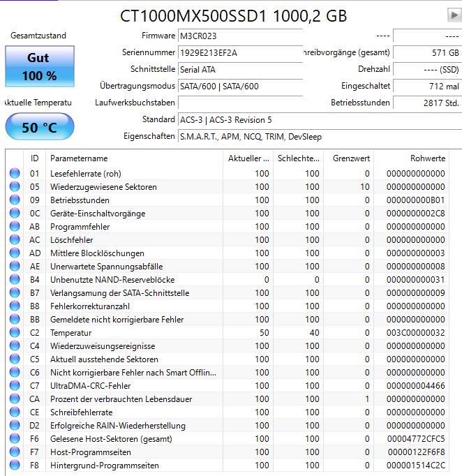Click the status icon for Verlangsamung der SATA-Schnittstelle
This screenshot has height=476, width=462.
15,292
